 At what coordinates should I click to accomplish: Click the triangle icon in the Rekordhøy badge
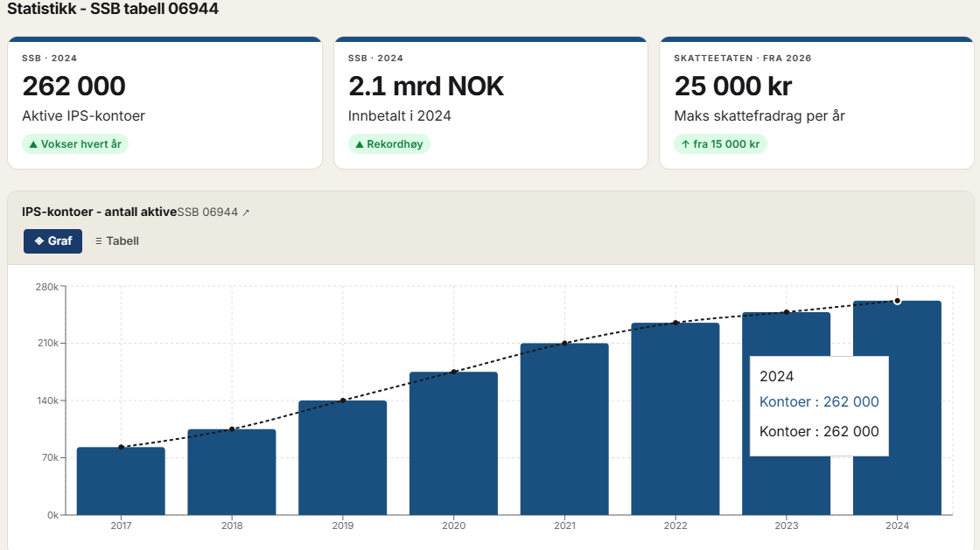tap(359, 144)
